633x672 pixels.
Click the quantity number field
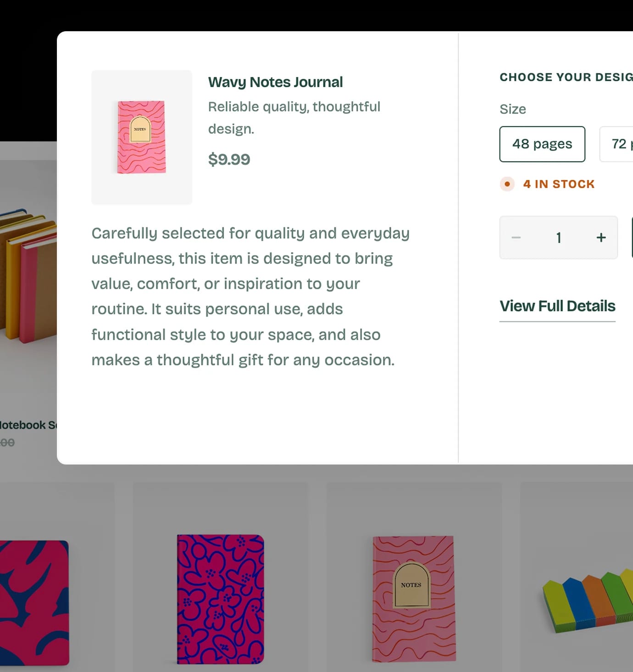tap(559, 238)
